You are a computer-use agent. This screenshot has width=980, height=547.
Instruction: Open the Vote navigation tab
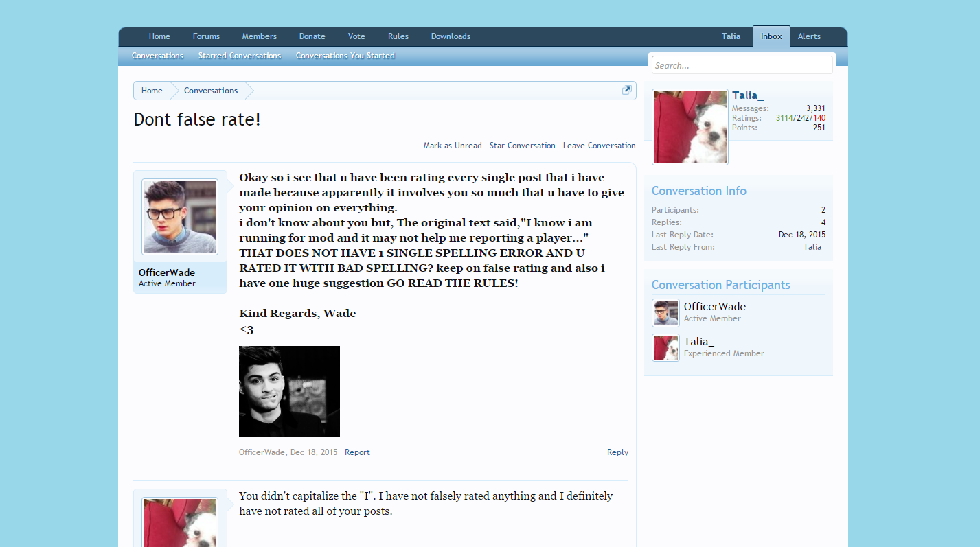356,36
